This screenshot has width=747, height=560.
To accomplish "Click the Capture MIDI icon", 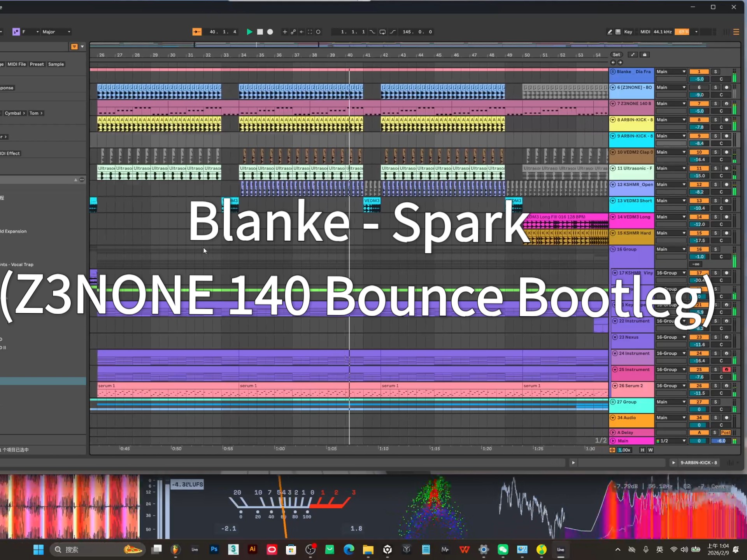I will (310, 32).
